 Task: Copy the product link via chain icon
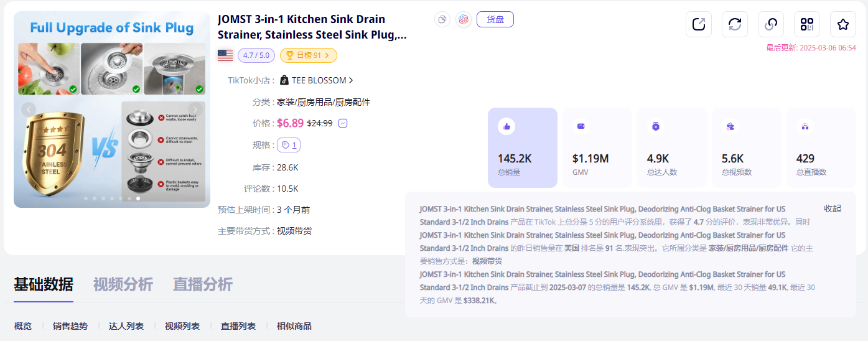point(771,24)
